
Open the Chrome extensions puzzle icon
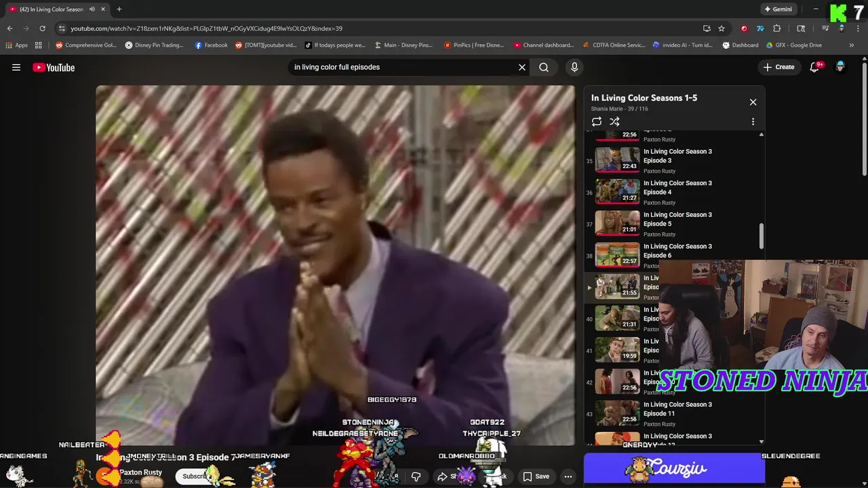coord(777,28)
